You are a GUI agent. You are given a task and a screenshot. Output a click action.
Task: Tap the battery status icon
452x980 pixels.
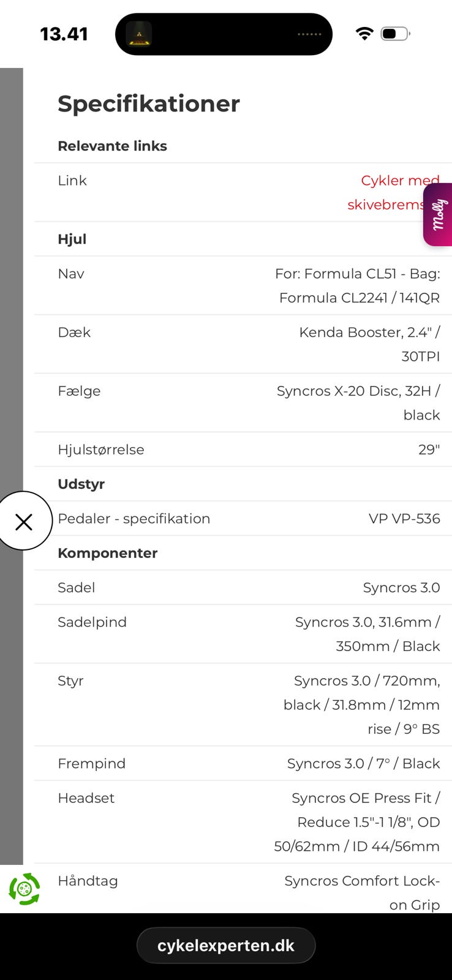[395, 34]
